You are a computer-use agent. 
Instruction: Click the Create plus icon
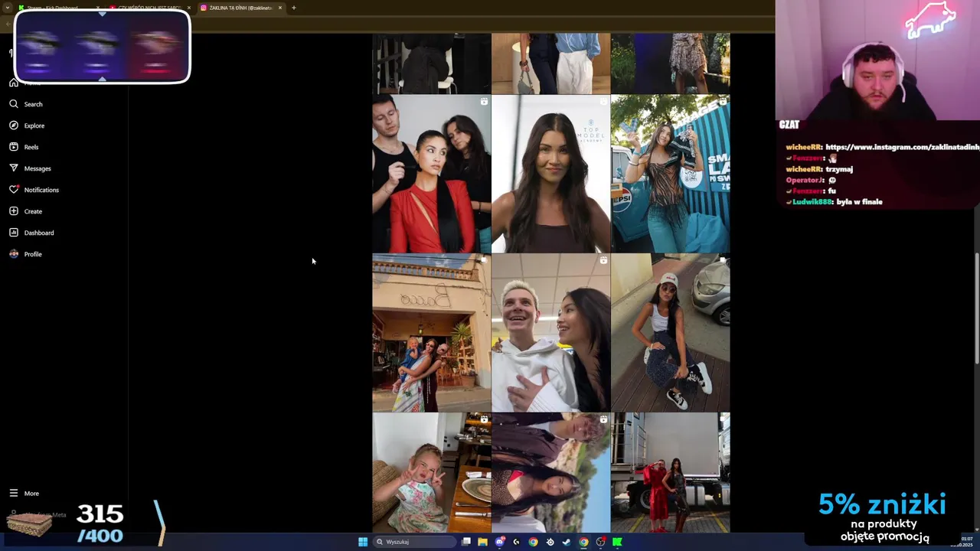14,211
